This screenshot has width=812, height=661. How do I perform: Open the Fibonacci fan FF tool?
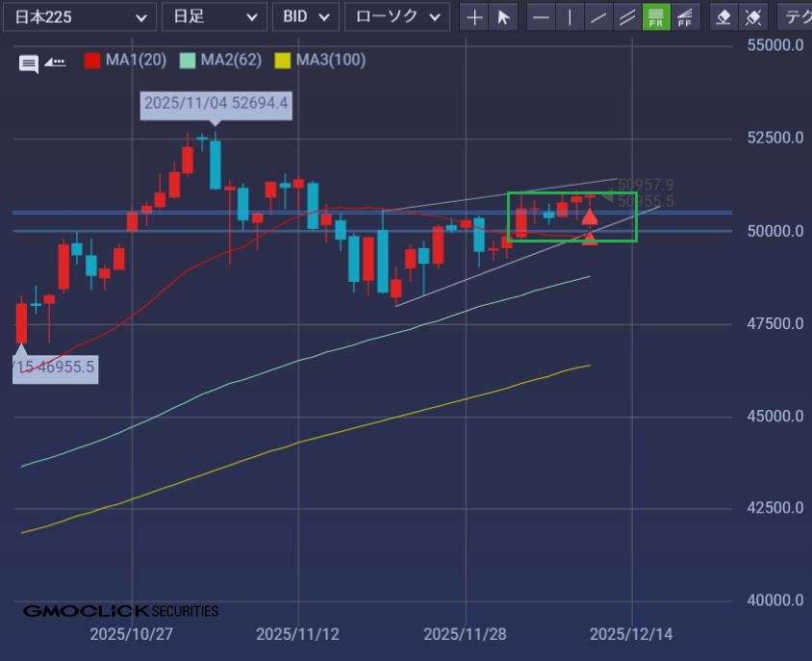684,17
